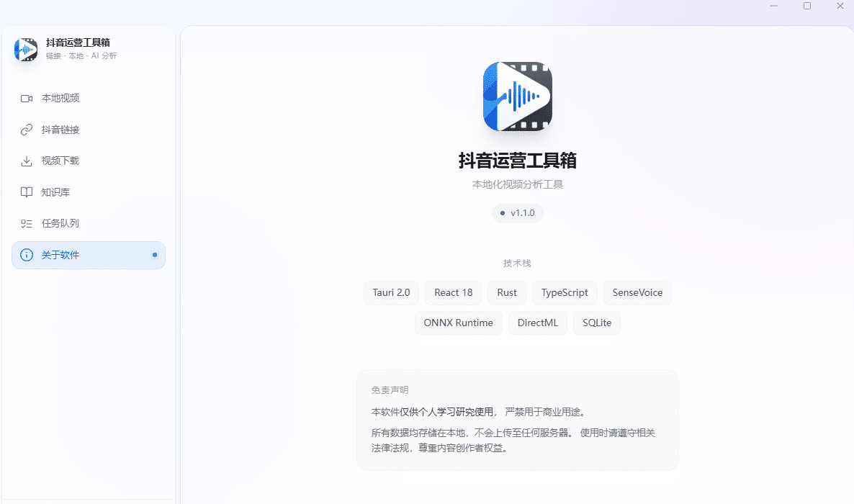Go to the 任务队列 section
The width and height of the screenshot is (854, 504).
(x=65, y=223)
